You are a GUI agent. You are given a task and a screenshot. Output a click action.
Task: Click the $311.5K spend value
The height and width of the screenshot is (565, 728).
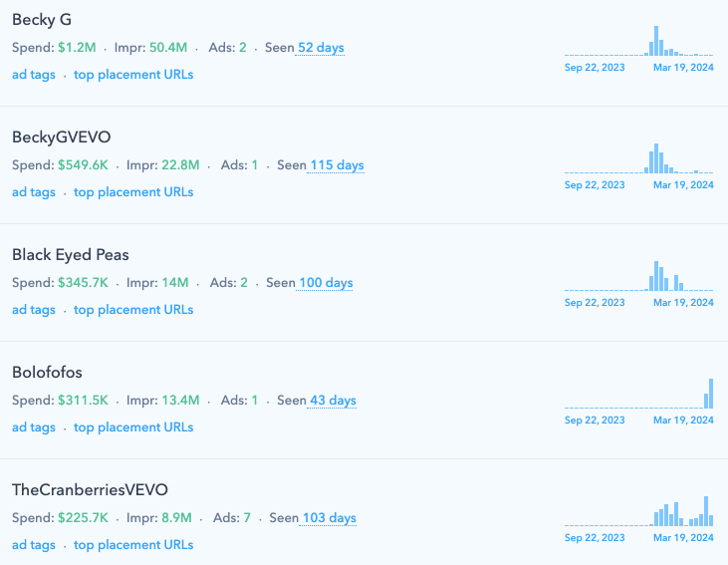pos(83,401)
